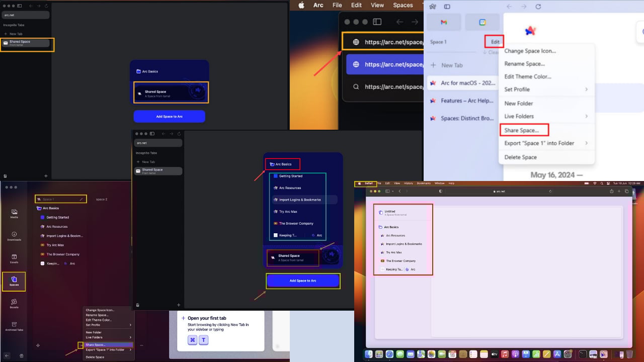The width and height of the screenshot is (644, 362).
Task: Open Terminal from the Dock
Action: click(583, 354)
